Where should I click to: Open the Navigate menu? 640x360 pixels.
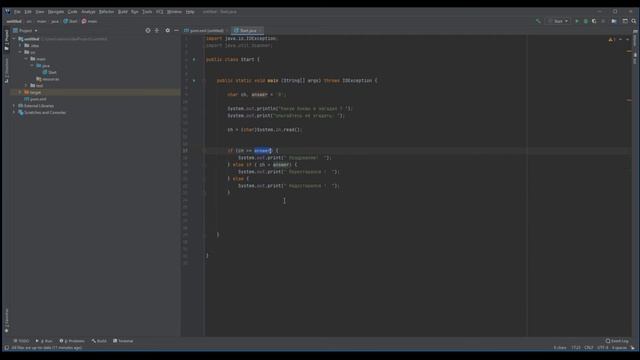click(x=56, y=12)
